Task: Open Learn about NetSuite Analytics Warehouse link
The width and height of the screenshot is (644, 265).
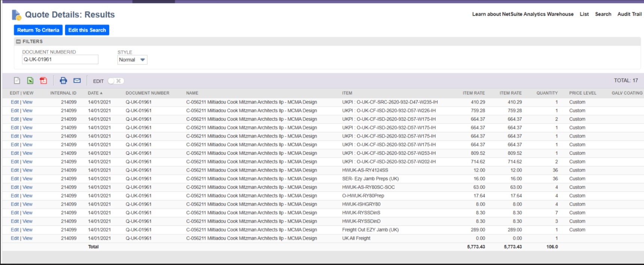Action: coord(523,14)
